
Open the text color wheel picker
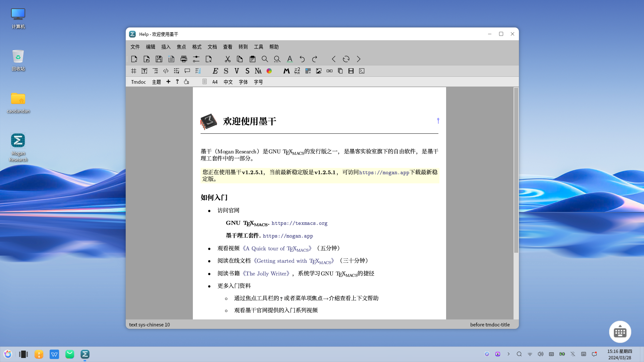[269, 71]
